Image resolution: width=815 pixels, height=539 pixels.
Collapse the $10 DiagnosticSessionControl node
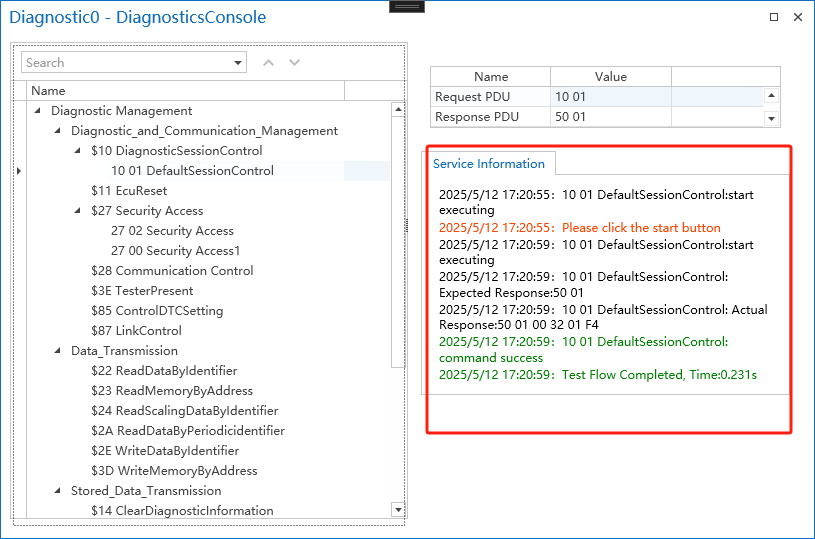click(x=79, y=151)
